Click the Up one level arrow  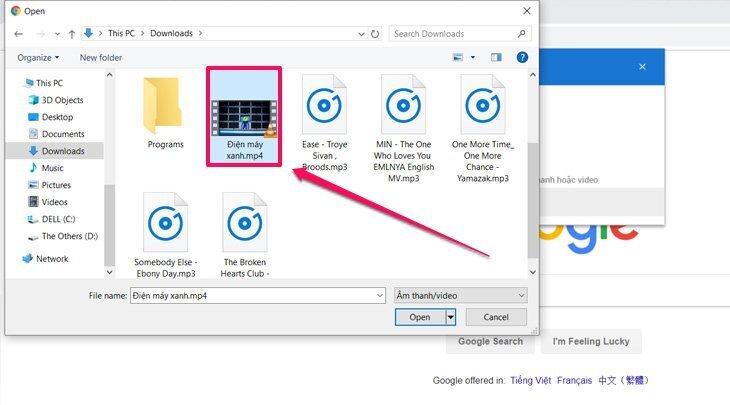[71, 34]
